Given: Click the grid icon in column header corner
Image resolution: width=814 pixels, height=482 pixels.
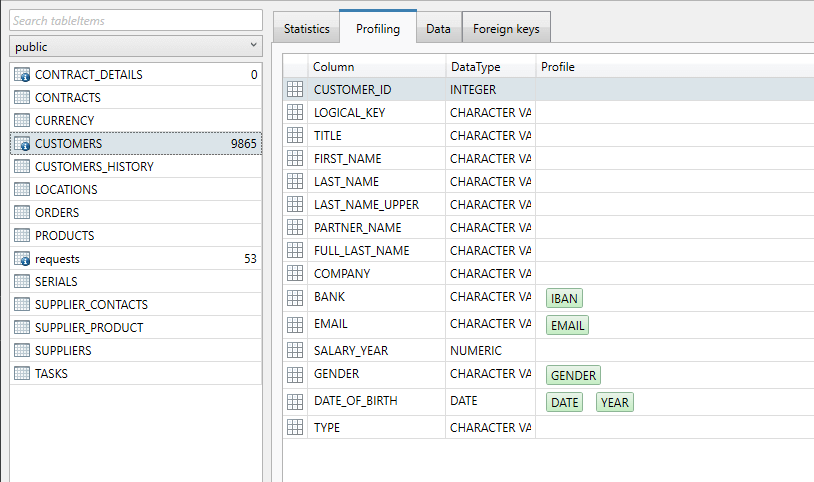Looking at the screenshot, I should pos(295,67).
